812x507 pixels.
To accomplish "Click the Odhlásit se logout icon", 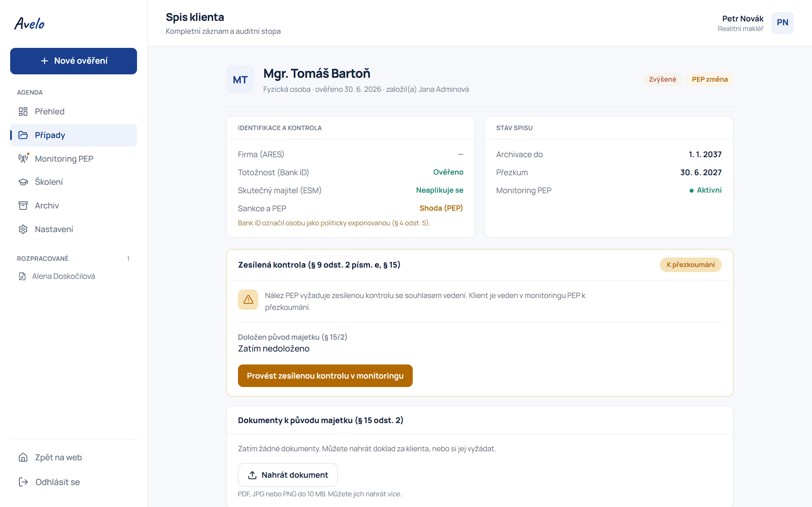I will tap(23, 482).
